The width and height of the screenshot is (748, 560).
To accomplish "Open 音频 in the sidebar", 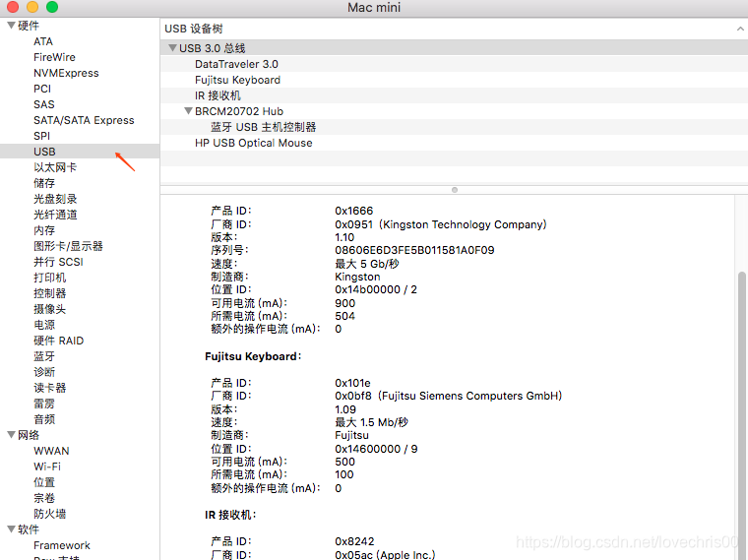I will point(44,419).
